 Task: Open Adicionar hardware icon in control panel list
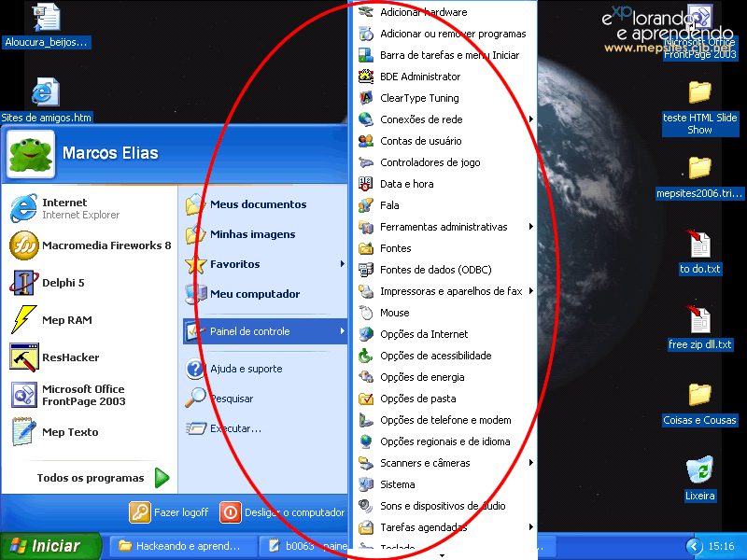(366, 12)
